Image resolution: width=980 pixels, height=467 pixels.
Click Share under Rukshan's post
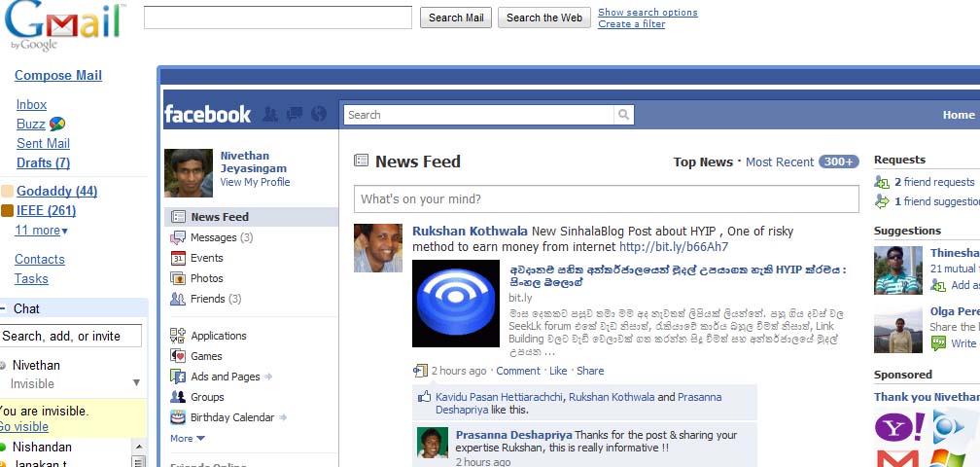point(590,371)
